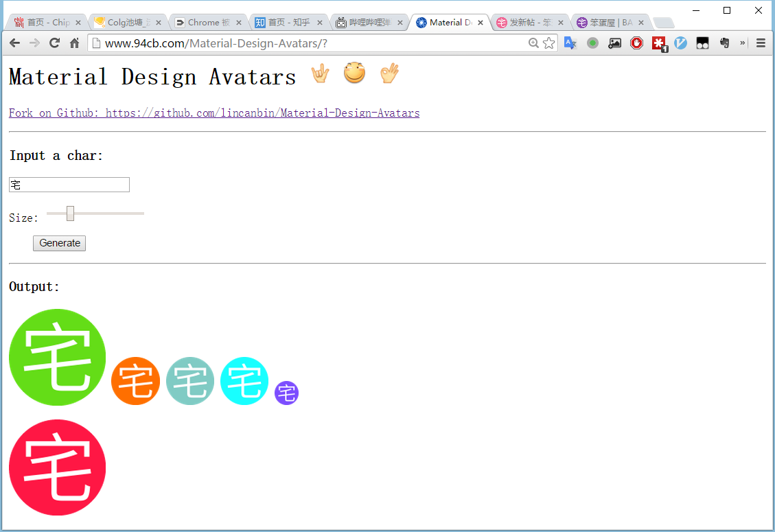The width and height of the screenshot is (775, 532).
Task: Bookmark this page with the star icon
Action: tap(548, 43)
